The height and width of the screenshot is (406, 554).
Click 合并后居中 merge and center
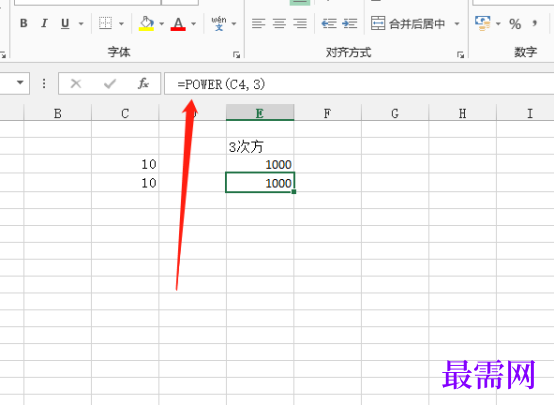408,24
